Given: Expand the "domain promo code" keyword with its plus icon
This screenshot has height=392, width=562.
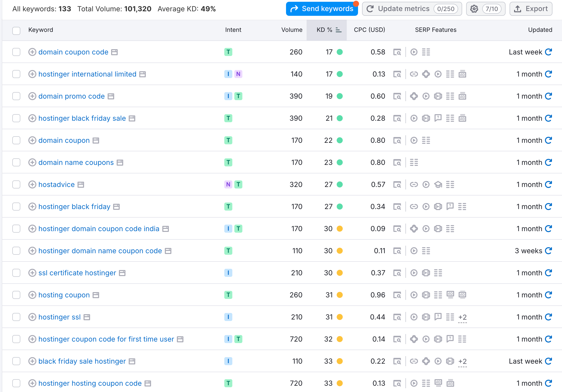Looking at the screenshot, I should (32, 96).
